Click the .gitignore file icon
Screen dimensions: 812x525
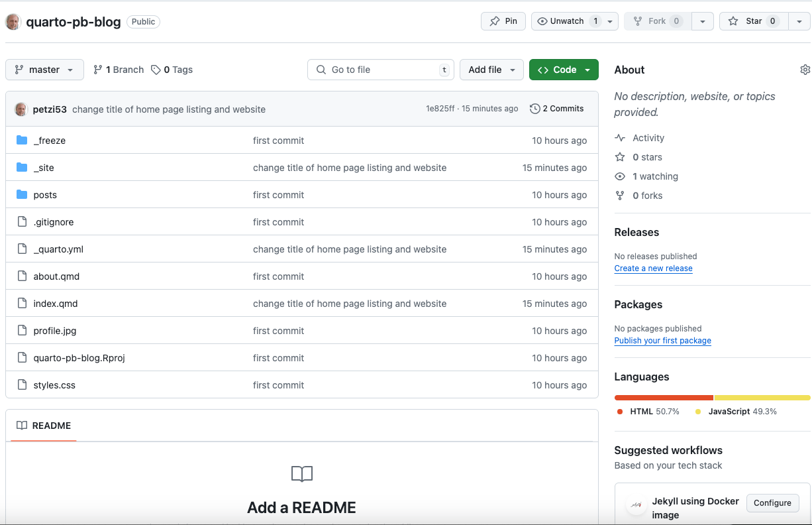point(22,221)
